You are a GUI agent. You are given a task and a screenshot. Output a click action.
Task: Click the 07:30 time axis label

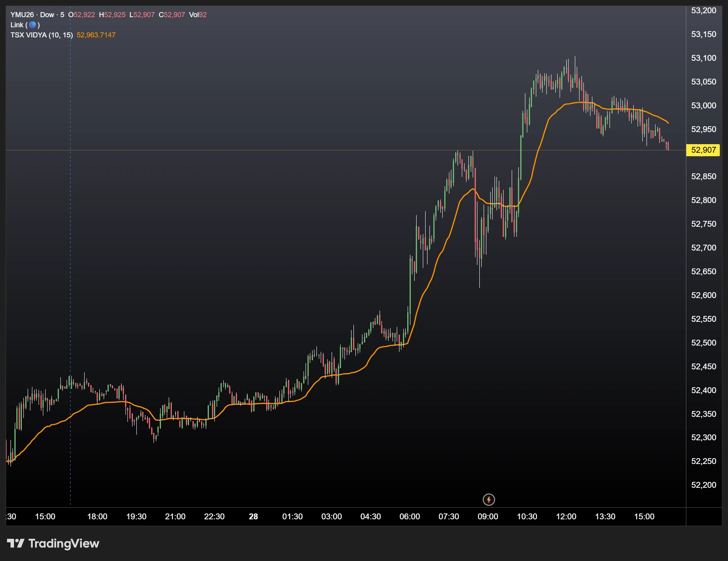pyautogui.click(x=449, y=517)
